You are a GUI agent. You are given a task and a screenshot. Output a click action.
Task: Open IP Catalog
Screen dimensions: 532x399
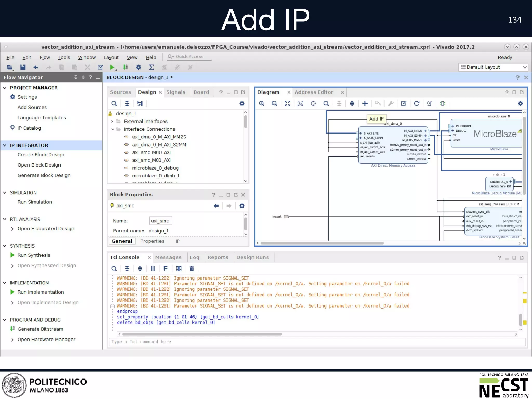coord(29,128)
